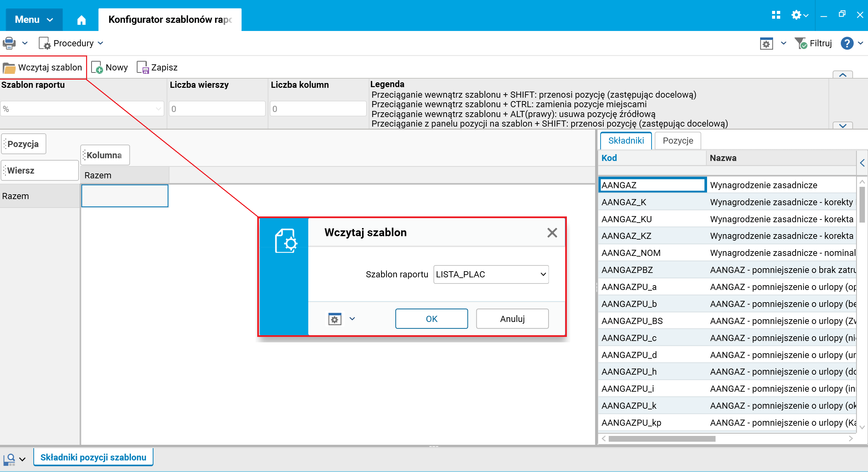
Task: Collapse the legend panel with the up chevron
Action: (x=842, y=75)
